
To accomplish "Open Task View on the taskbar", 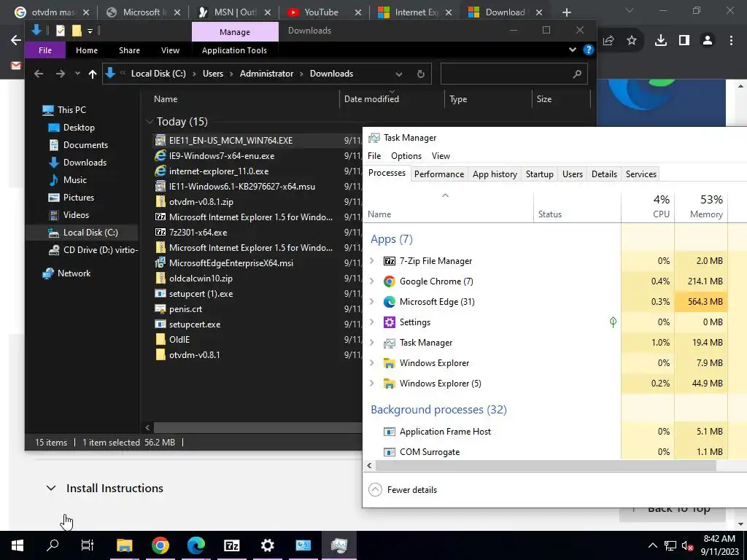I will coord(88,545).
